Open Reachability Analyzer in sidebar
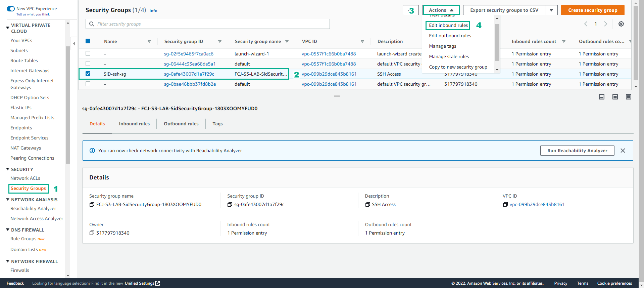This screenshot has width=644, height=288. [33, 208]
